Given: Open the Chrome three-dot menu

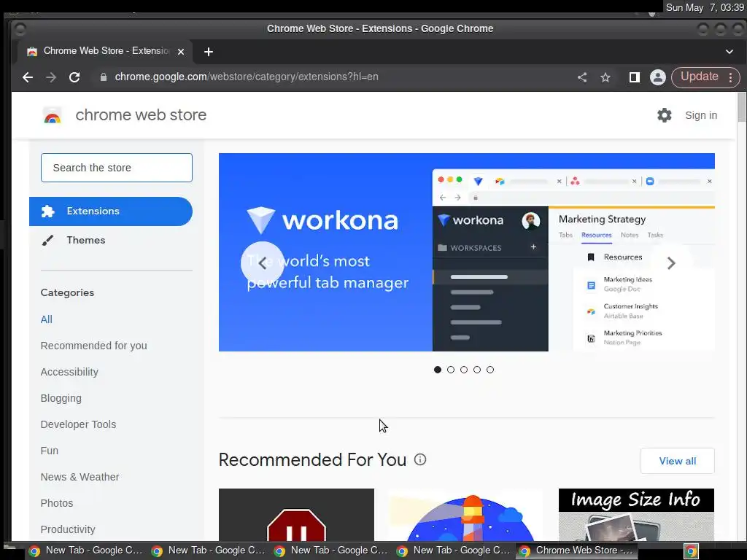Looking at the screenshot, I should 731,77.
